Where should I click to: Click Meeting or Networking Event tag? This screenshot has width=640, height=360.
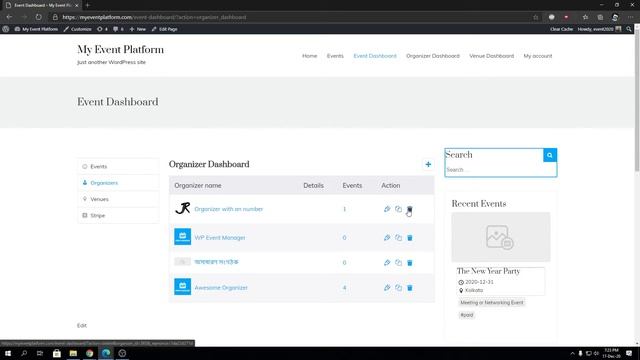tap(491, 302)
